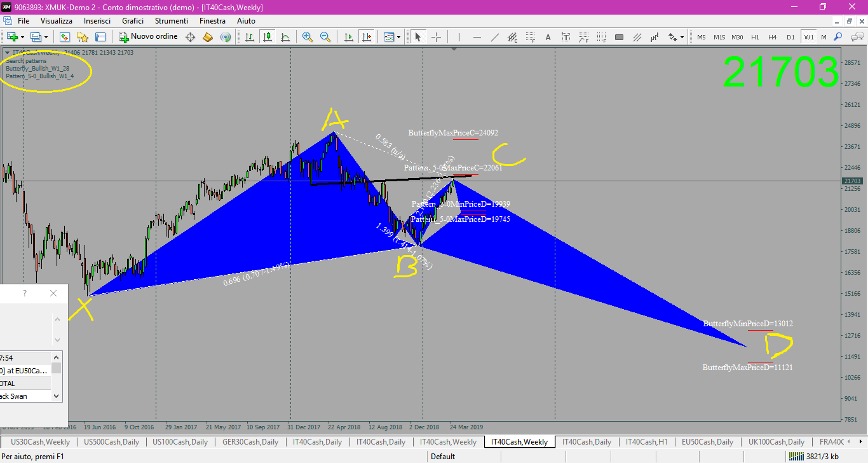Click the dialog help question mark
868x463 pixels.
click(25, 293)
